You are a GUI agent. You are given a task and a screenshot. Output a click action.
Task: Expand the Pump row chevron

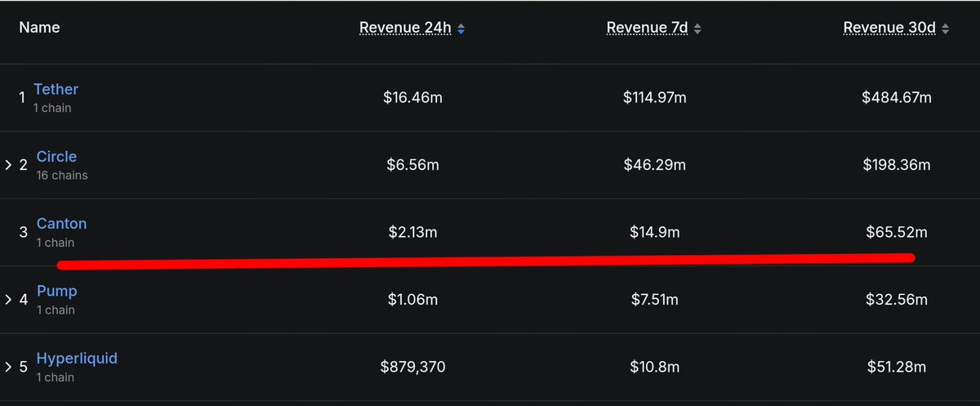click(8, 300)
